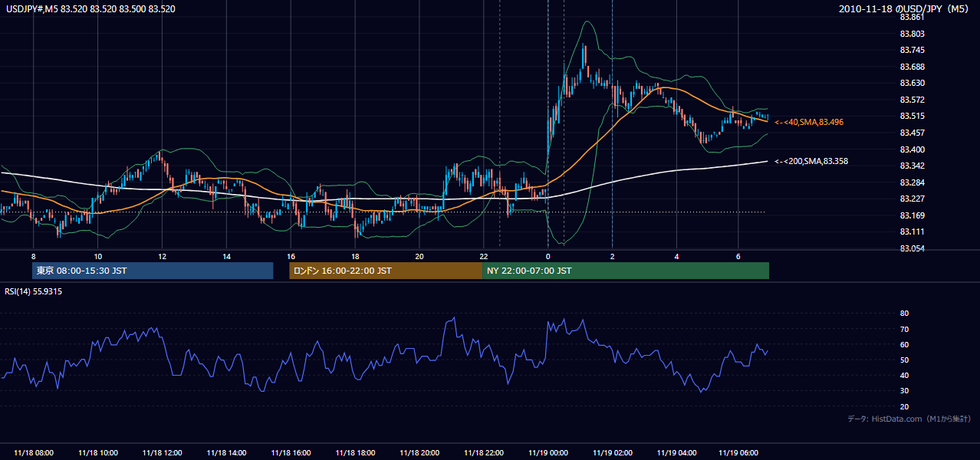The image size is (980, 460).
Task: Click the RSI 70 level label
Action: click(904, 329)
